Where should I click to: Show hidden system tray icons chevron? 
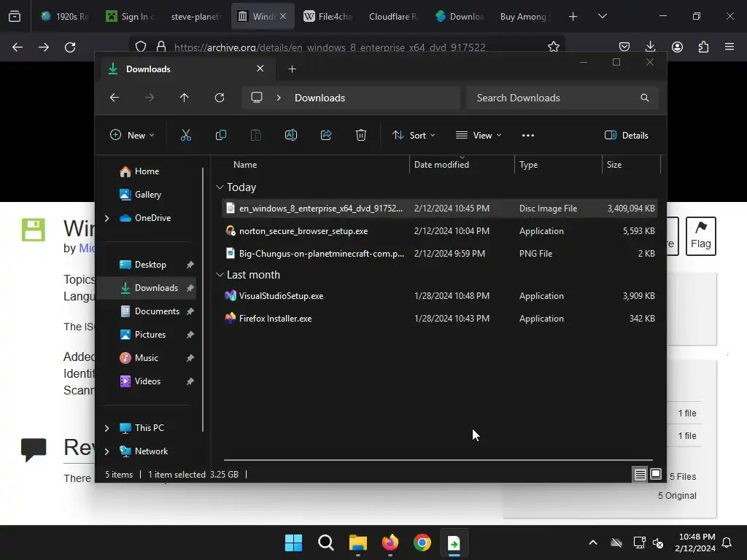point(593,542)
